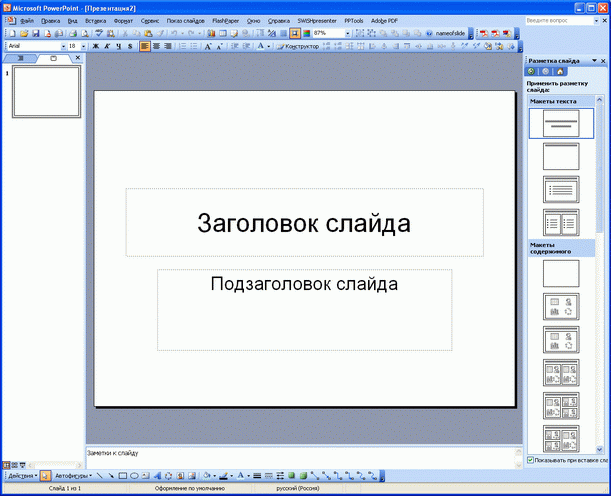
Task: Click the Print icon in the standard toolbar
Action: tap(73, 34)
